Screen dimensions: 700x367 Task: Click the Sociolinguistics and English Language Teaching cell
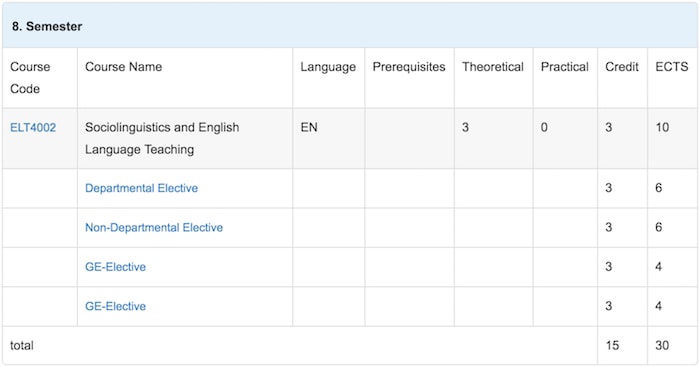click(185, 138)
